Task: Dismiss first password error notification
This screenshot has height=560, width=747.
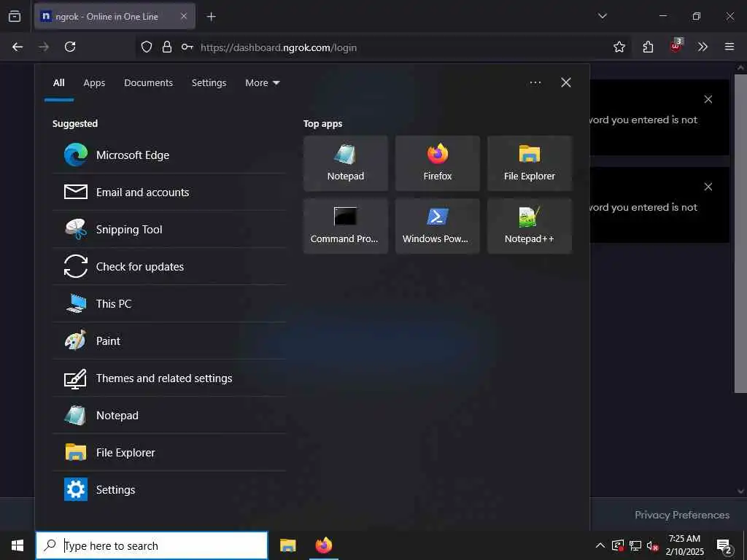Action: [708, 99]
